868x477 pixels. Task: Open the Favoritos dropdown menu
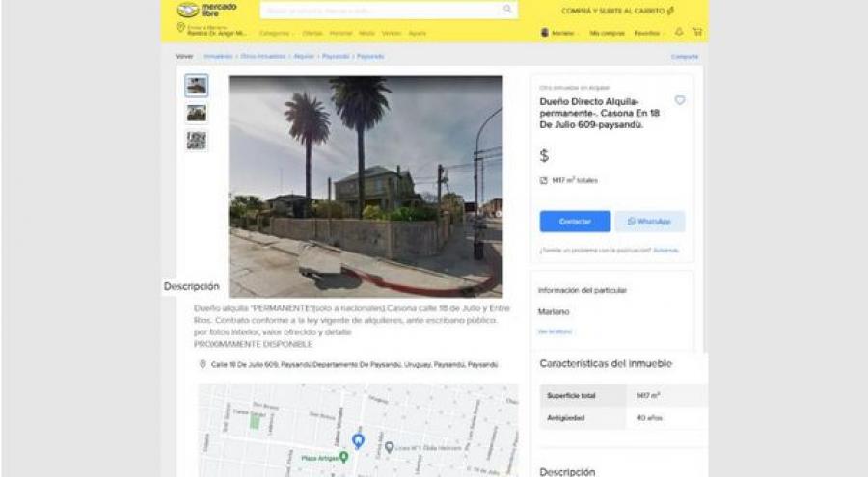pyautogui.click(x=649, y=33)
